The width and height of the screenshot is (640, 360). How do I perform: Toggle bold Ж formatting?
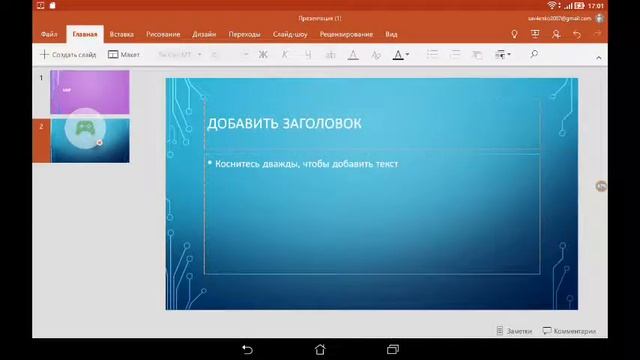click(263, 54)
